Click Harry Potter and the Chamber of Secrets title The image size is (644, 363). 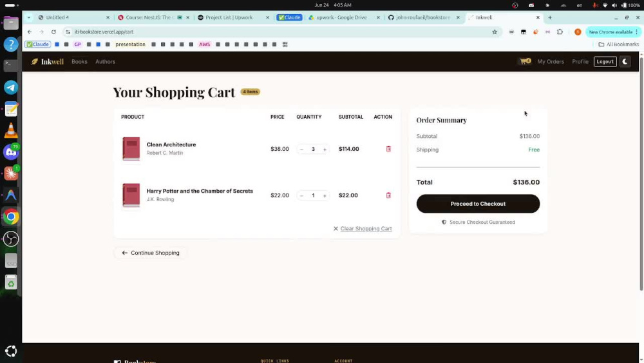point(200,191)
